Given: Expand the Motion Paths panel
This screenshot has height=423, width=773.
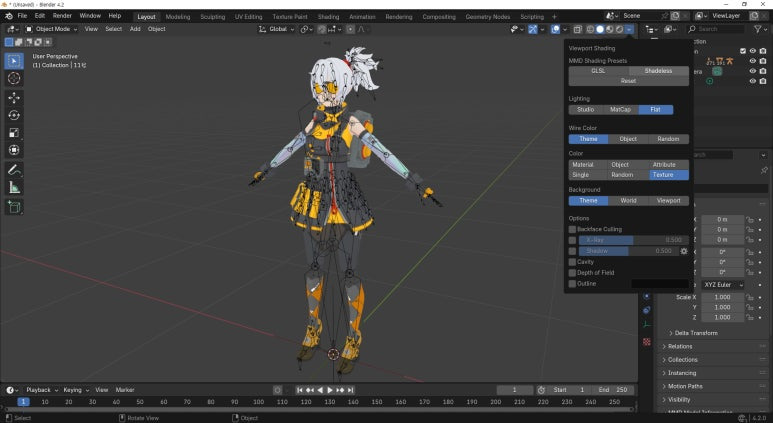Looking at the screenshot, I should pos(685,387).
